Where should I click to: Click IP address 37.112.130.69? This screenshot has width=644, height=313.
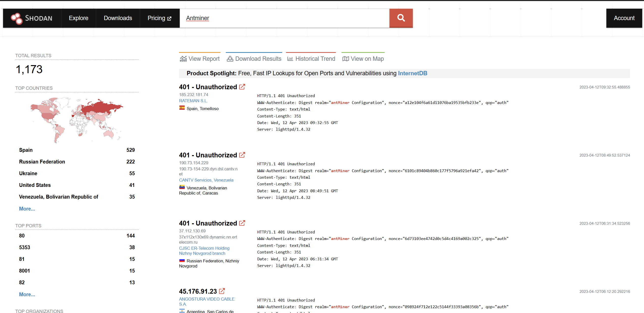[x=192, y=231]
